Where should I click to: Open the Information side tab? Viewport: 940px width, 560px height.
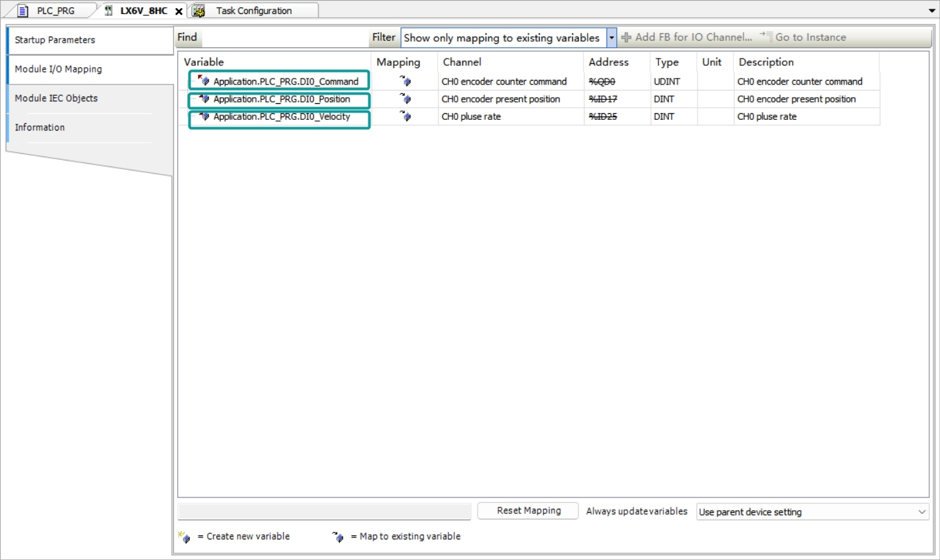pyautogui.click(x=90, y=128)
